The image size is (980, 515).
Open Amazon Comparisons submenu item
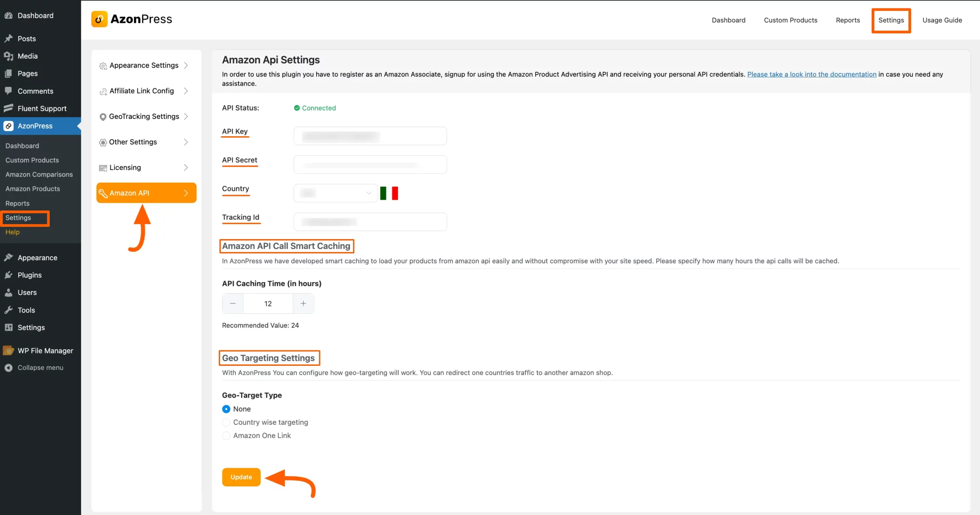(39, 174)
